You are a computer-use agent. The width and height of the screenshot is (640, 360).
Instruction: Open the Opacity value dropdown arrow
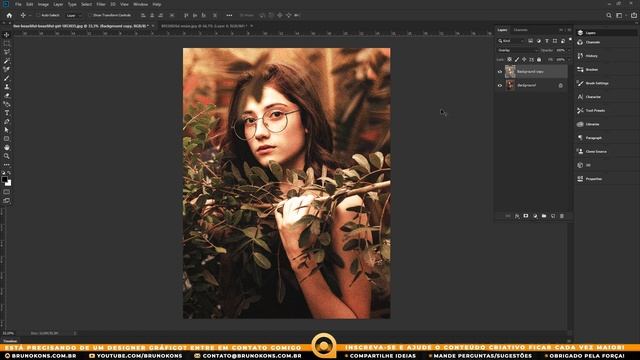pos(569,50)
